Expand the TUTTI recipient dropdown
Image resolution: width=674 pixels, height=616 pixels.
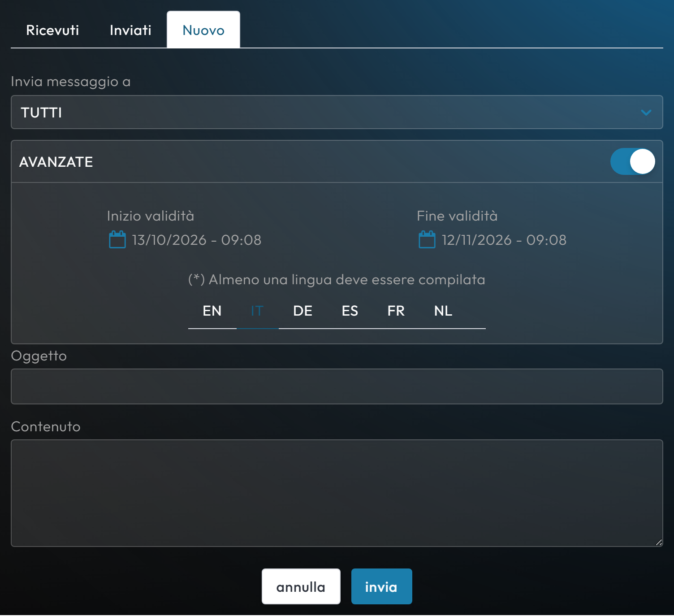click(x=337, y=112)
